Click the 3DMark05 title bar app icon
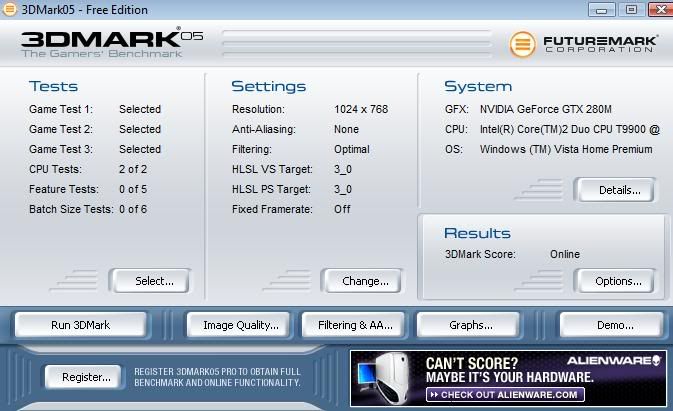 (x=9, y=9)
